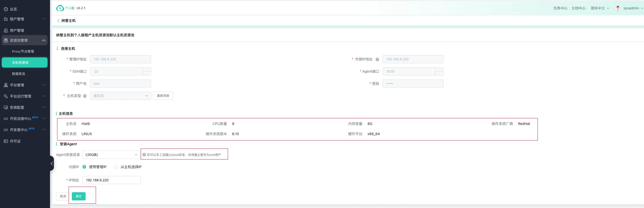Click the back arrow beside 纳管主机

tap(58, 21)
